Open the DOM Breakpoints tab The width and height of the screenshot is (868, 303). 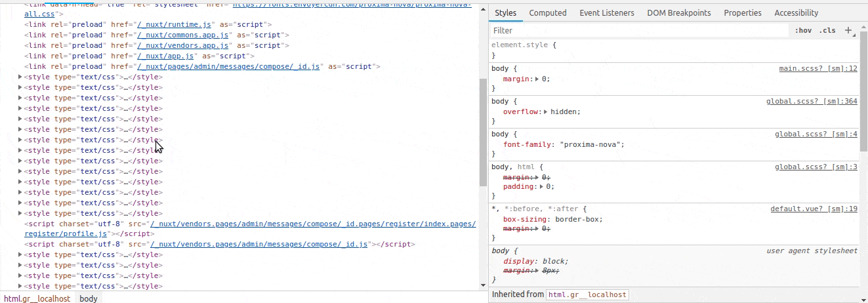pos(678,12)
